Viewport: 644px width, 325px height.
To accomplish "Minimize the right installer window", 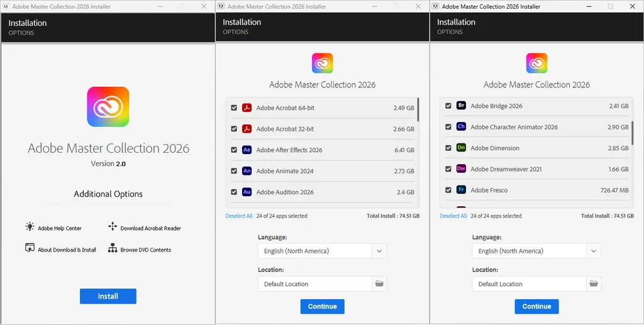I will click(x=589, y=6).
